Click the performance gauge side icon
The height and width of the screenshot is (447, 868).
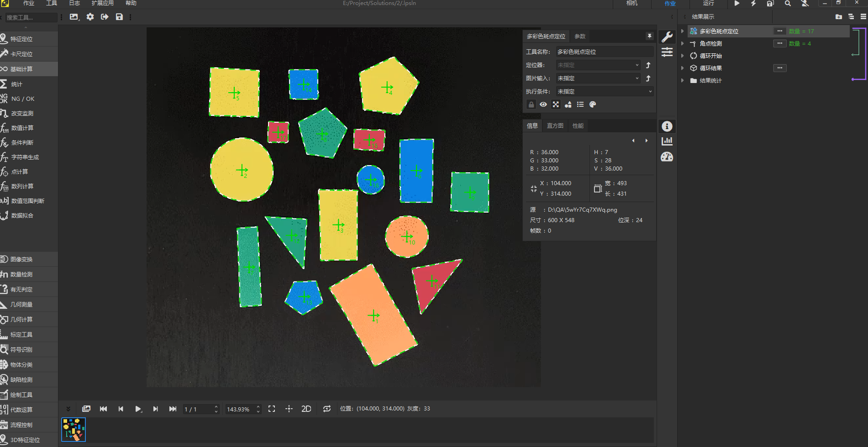[667, 157]
